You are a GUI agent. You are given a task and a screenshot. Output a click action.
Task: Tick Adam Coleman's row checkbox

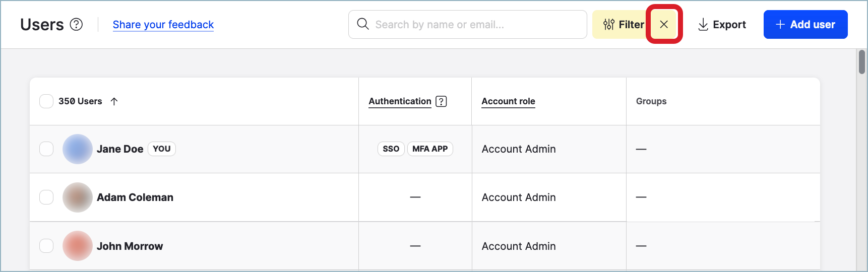46,197
